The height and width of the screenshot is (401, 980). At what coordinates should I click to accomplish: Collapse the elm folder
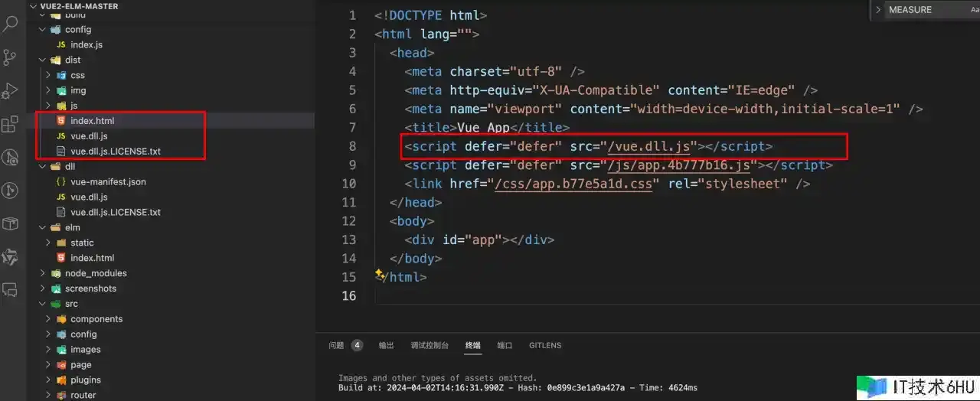point(43,227)
